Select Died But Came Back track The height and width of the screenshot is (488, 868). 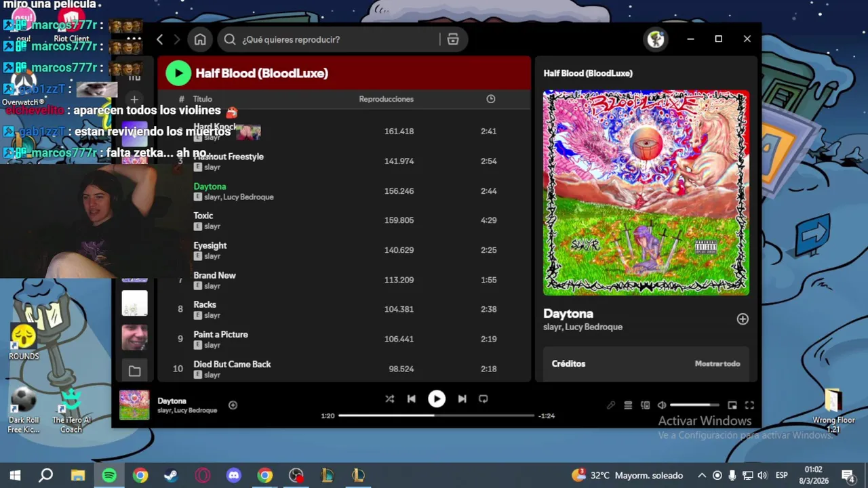click(344, 369)
